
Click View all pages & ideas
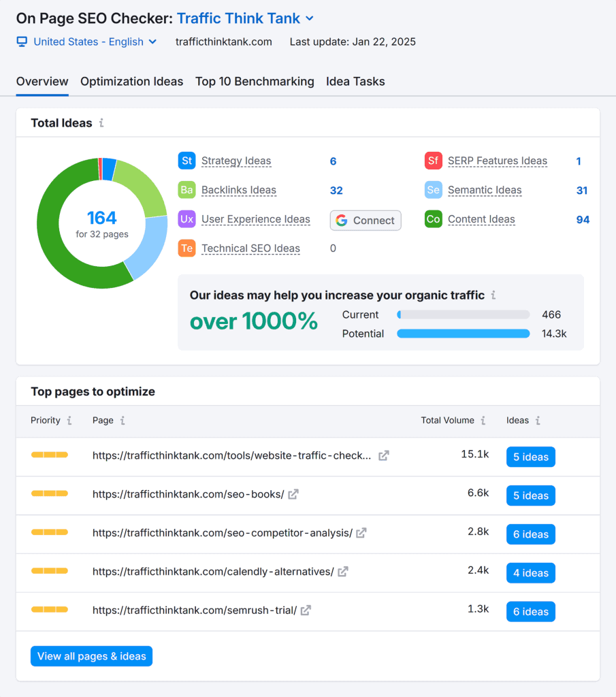click(x=91, y=655)
